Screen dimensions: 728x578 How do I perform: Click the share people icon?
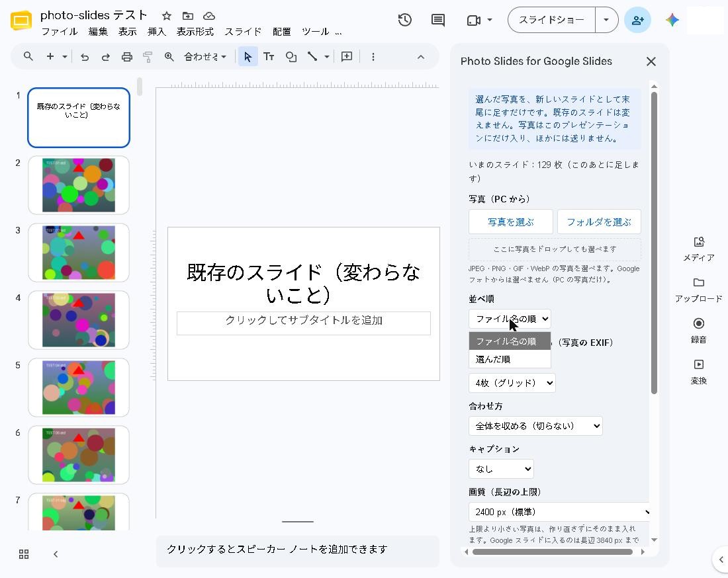pos(637,20)
